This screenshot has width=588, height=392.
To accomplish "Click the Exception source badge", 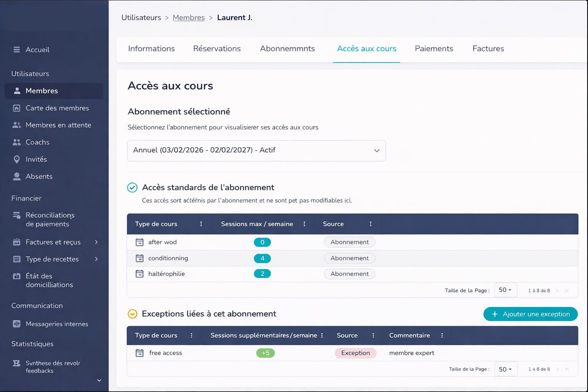I will tap(356, 353).
